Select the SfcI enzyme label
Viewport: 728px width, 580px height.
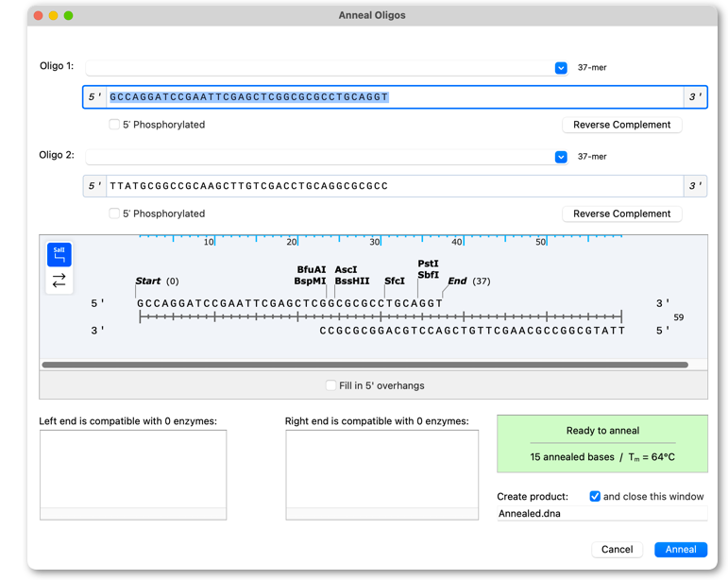[x=395, y=281]
